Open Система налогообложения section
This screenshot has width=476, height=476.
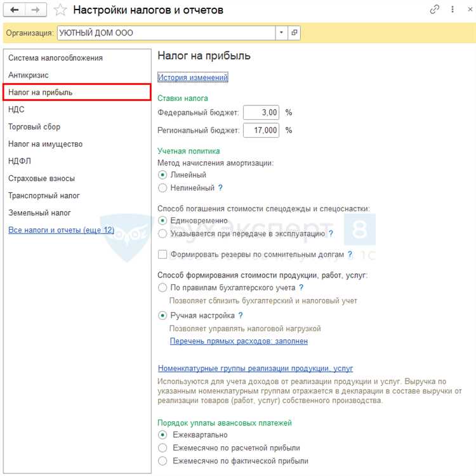77,58
